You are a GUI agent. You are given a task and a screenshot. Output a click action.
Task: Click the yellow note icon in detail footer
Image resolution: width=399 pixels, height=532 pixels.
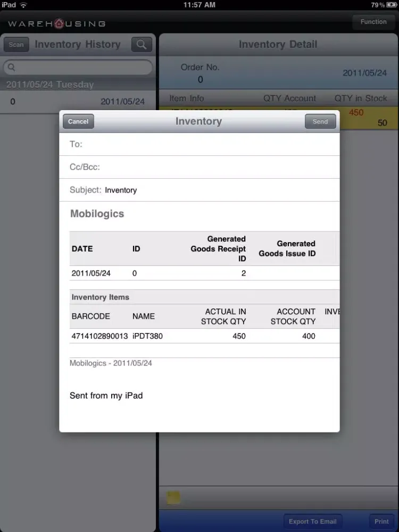(173, 497)
